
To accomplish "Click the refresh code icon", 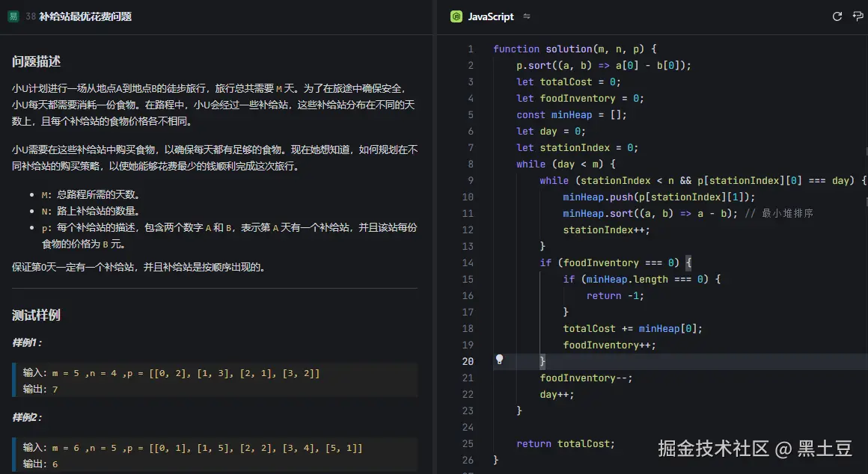I will (837, 16).
